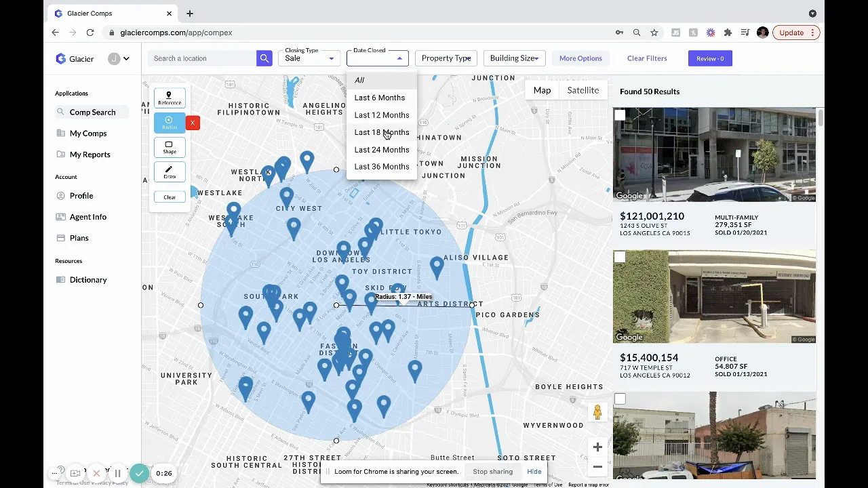This screenshot has height=488, width=868.
Task: Open My Reports in sidebar
Action: 90,155
